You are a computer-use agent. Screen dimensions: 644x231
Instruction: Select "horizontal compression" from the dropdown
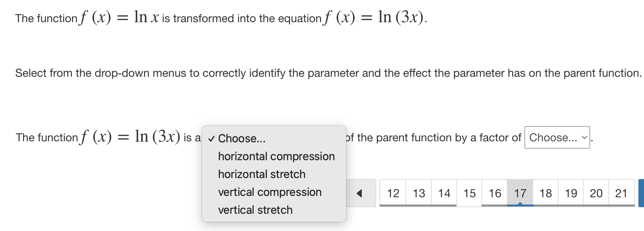[276, 156]
